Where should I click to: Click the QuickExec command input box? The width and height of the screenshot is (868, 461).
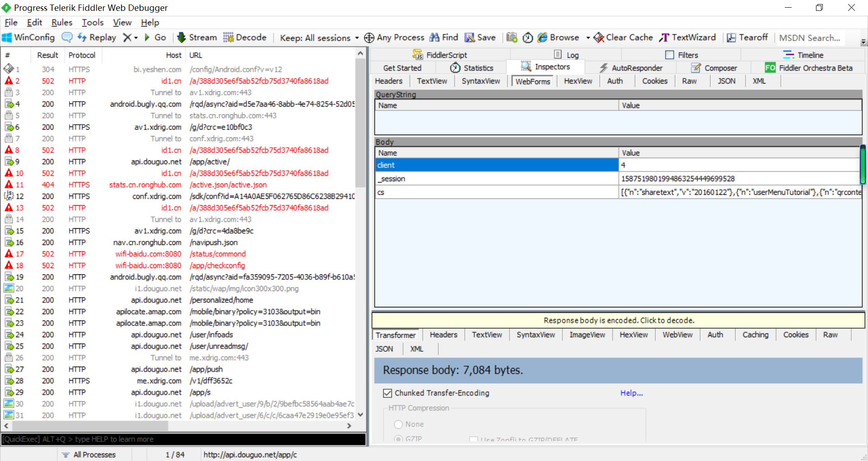click(x=184, y=439)
